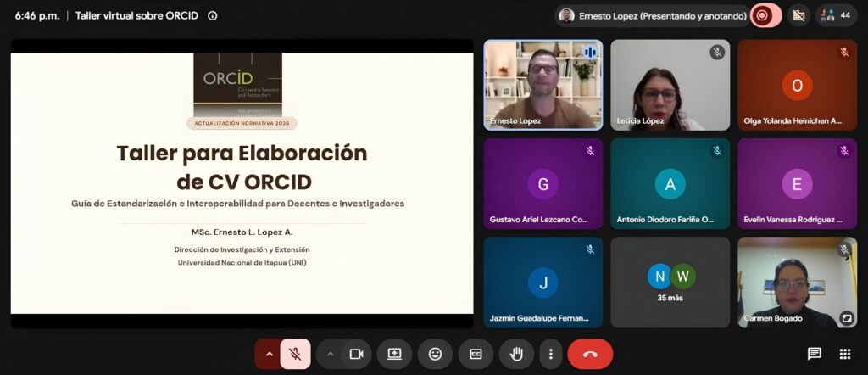
Task: Click avatar E on Evelin Vanessa tile
Action: tap(797, 184)
